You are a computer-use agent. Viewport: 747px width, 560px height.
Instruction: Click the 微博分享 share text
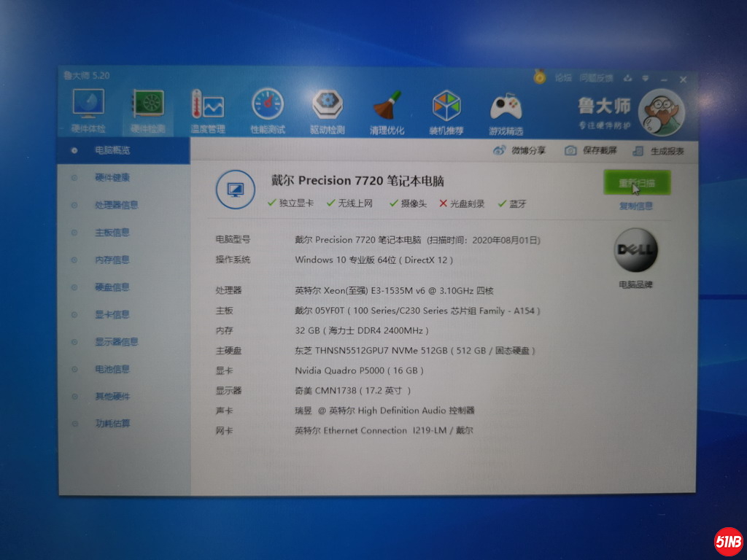click(528, 150)
